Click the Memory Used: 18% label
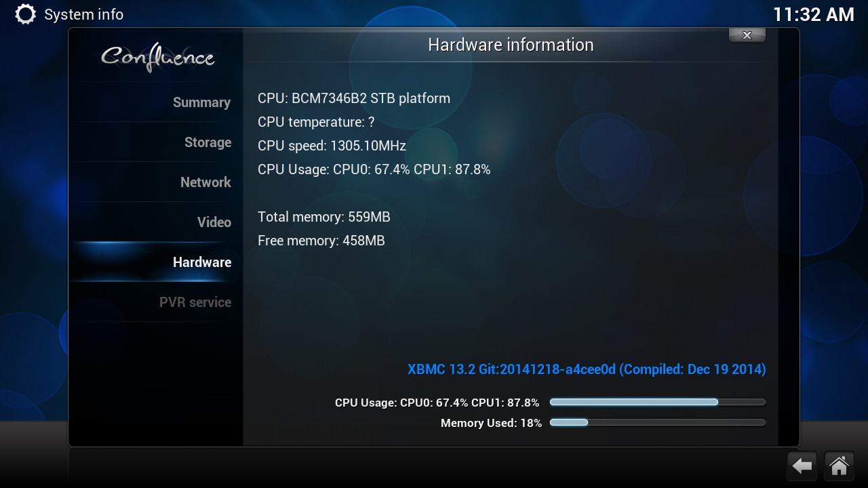The width and height of the screenshot is (868, 488). [x=491, y=423]
